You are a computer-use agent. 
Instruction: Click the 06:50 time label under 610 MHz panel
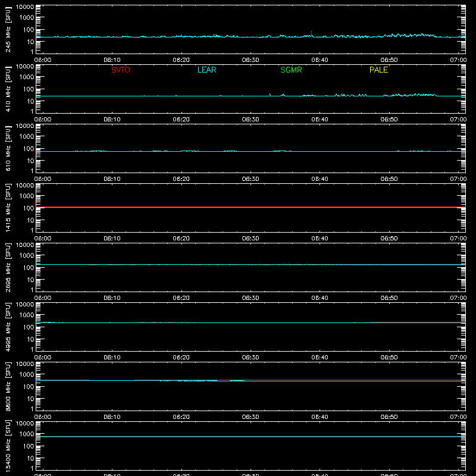coord(389,179)
